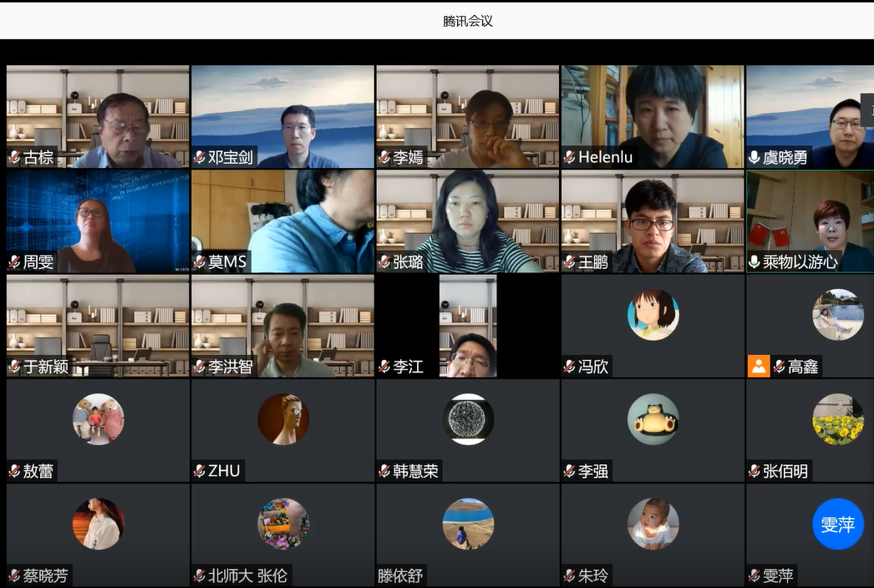874x588 pixels.
Task: Click the video tile labeled Helenlu
Action: [653, 116]
